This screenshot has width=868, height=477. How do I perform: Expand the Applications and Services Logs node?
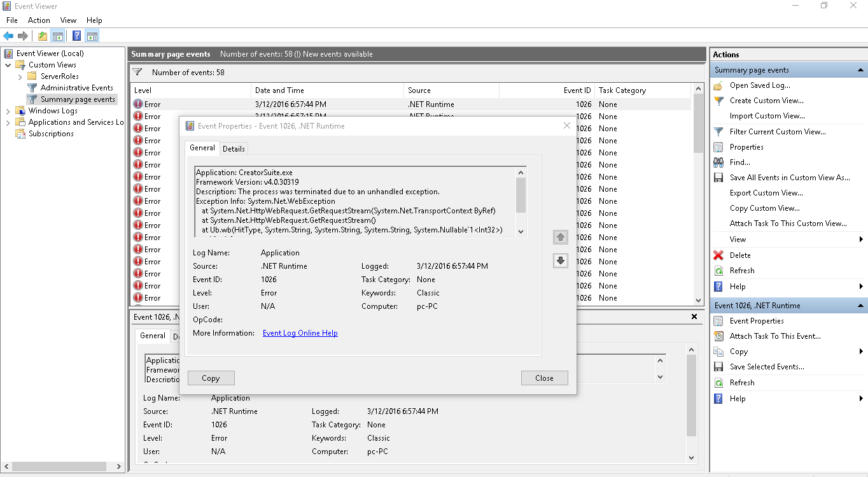point(8,122)
